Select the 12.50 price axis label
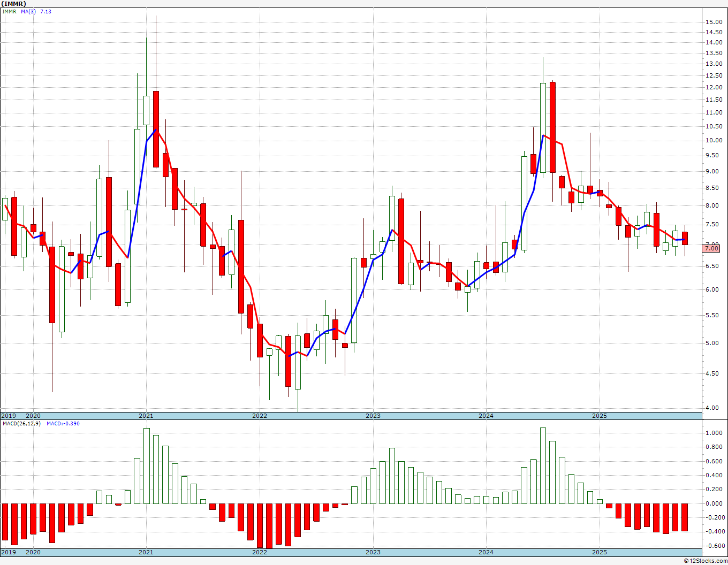The image size is (728, 565). point(714,75)
